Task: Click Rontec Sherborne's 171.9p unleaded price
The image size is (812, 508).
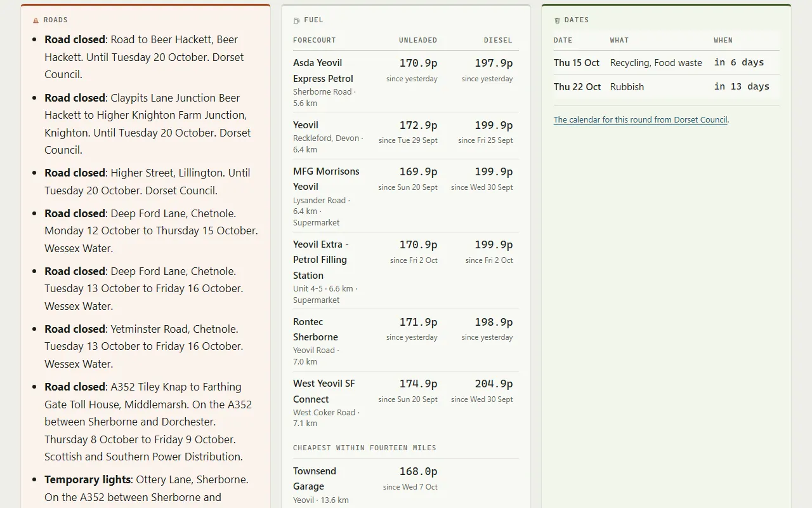Action: pyautogui.click(x=418, y=322)
